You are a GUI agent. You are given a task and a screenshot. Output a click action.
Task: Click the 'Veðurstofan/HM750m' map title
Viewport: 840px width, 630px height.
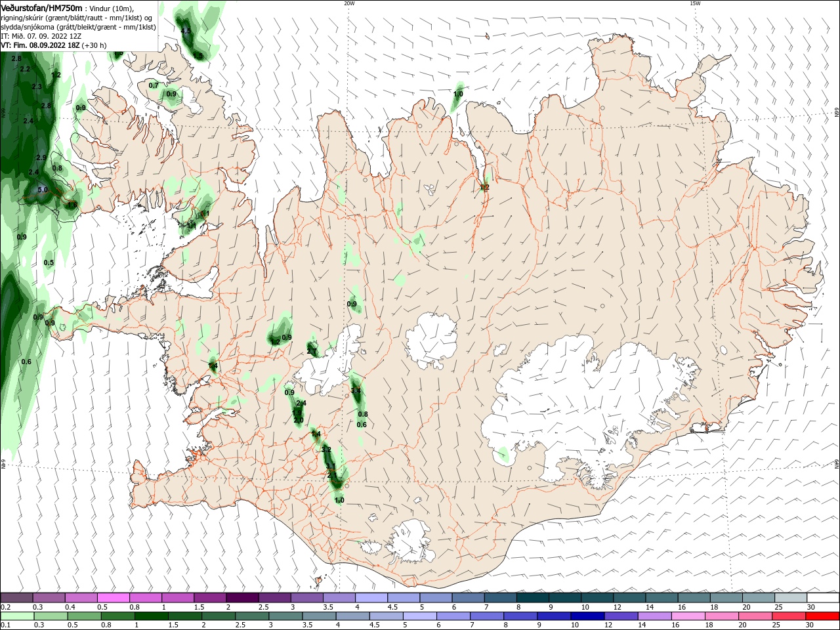42,8
